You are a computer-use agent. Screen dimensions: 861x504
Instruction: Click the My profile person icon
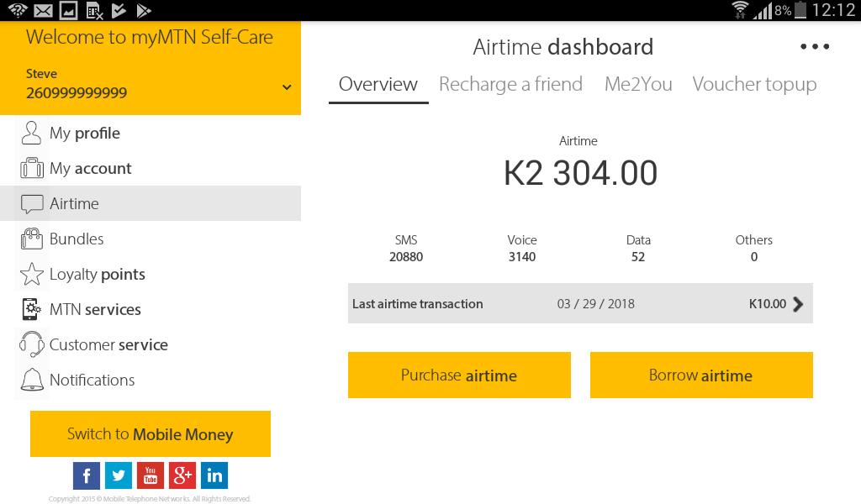31,133
